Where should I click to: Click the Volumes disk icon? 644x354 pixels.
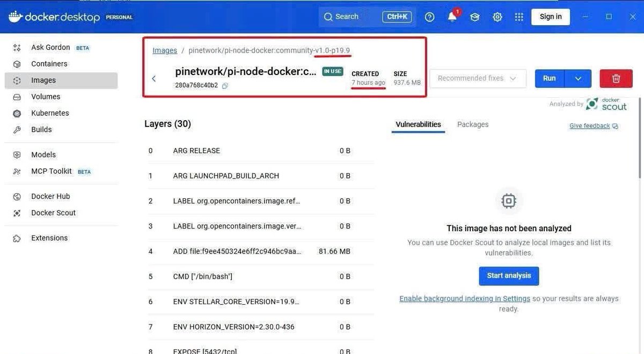(17, 97)
